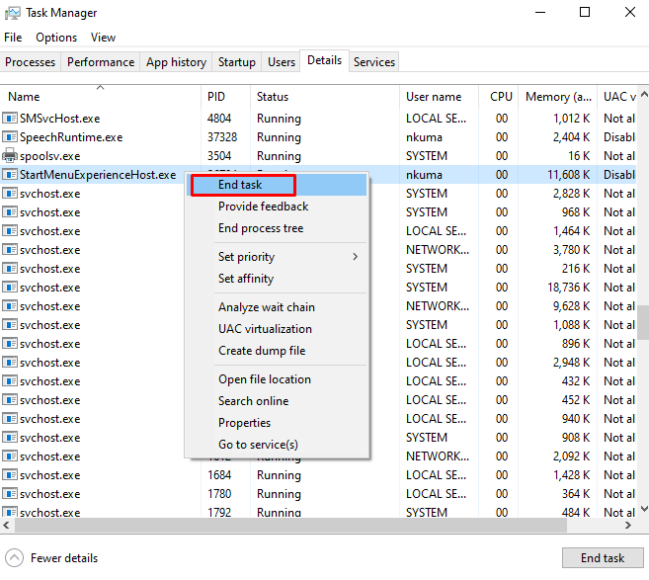This screenshot has width=649, height=580.
Task: Sort by the Memory column header
Action: [558, 97]
